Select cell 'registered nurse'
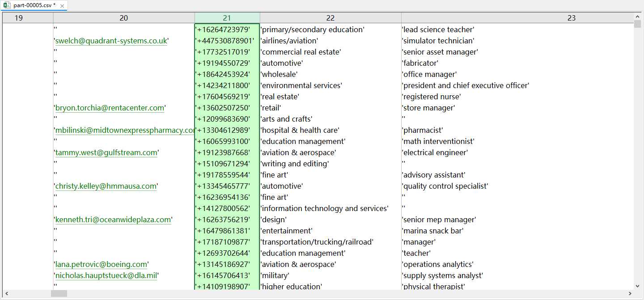 pyautogui.click(x=517, y=97)
